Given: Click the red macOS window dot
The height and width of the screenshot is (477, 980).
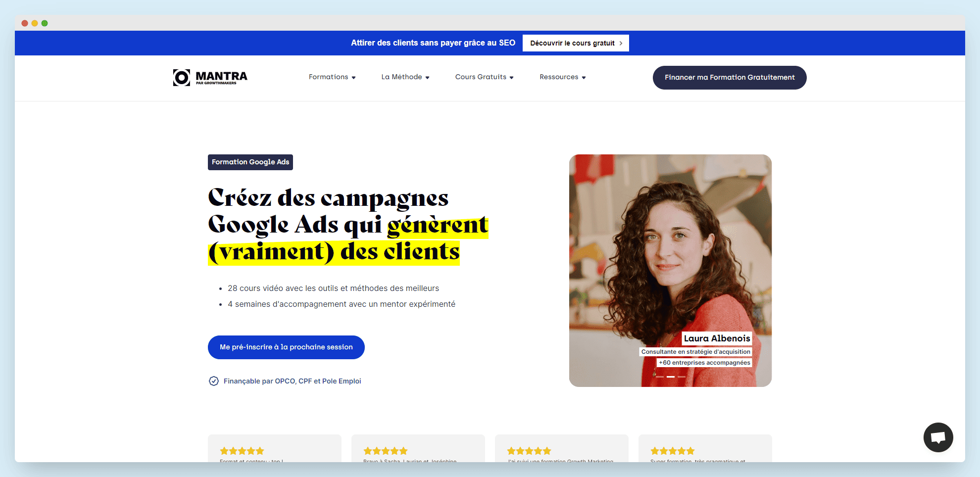Looking at the screenshot, I should pos(25,23).
